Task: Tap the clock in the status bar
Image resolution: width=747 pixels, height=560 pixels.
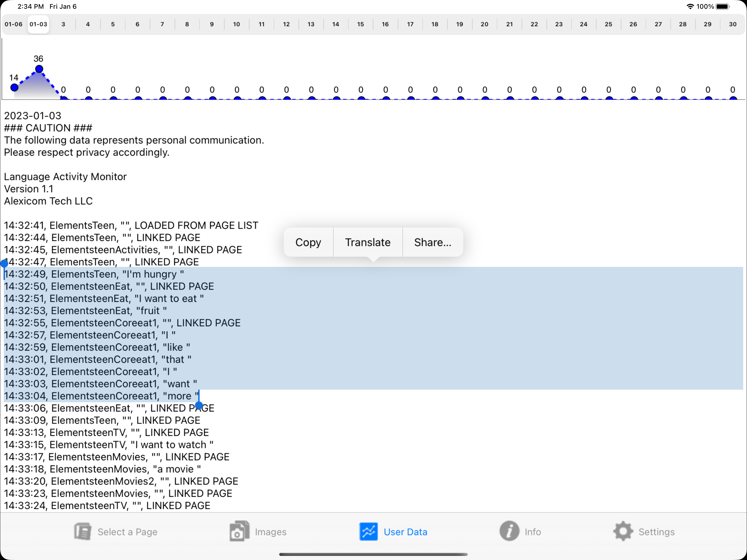Action: coord(30,6)
